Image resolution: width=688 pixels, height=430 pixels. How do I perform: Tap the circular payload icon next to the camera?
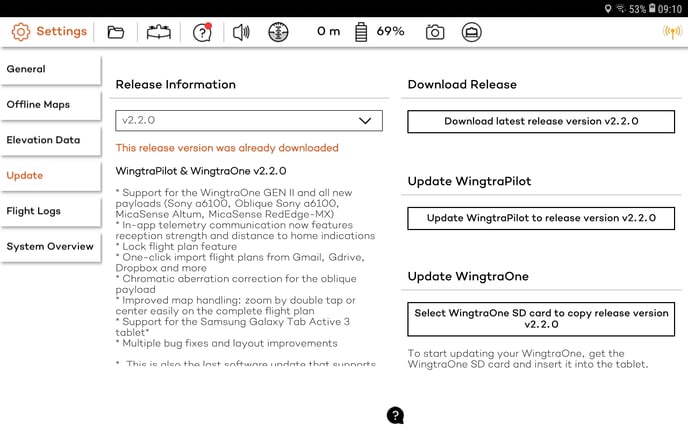coord(472,32)
